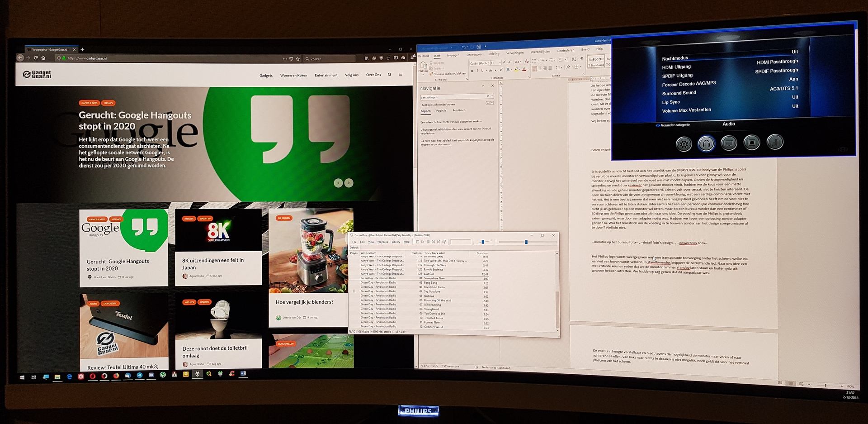
Task: Click Pause button in foobar2000
Action: click(428, 242)
